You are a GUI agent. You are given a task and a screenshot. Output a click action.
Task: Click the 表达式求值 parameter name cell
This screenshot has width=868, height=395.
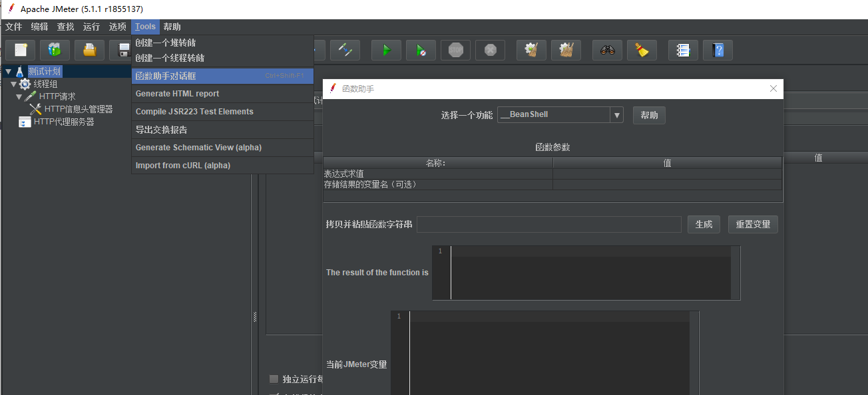click(438, 174)
